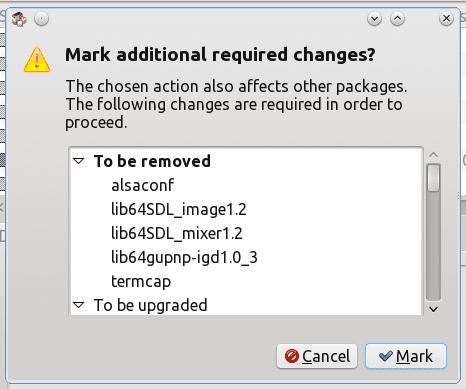Cancel the additional required changes
This screenshot has height=389, width=466.
[317, 356]
